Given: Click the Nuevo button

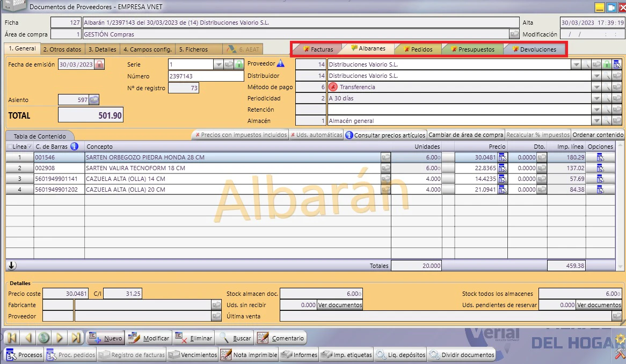Looking at the screenshot, I should [x=106, y=338].
